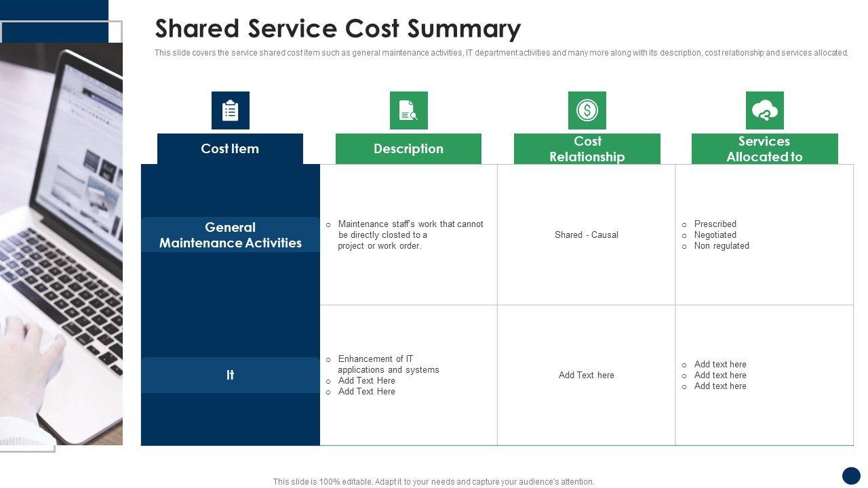Select the Cost Relationship header

coord(587,148)
